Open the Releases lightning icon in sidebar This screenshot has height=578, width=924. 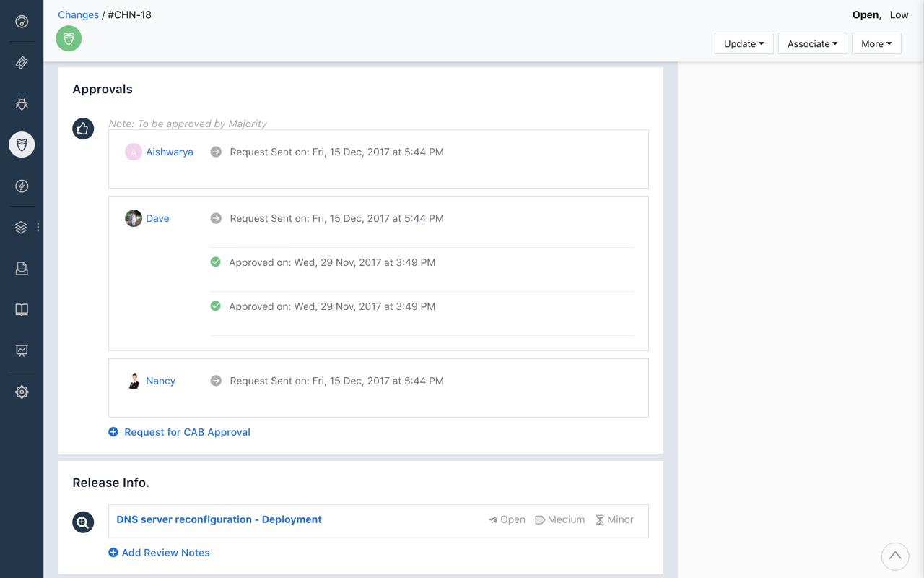click(22, 186)
